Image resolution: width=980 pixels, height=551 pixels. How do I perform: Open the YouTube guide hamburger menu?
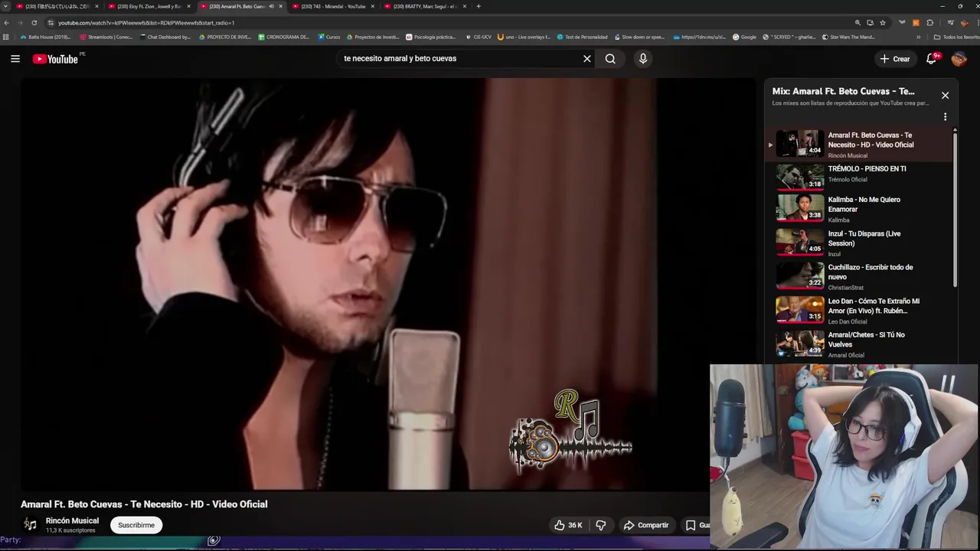pyautogui.click(x=15, y=59)
